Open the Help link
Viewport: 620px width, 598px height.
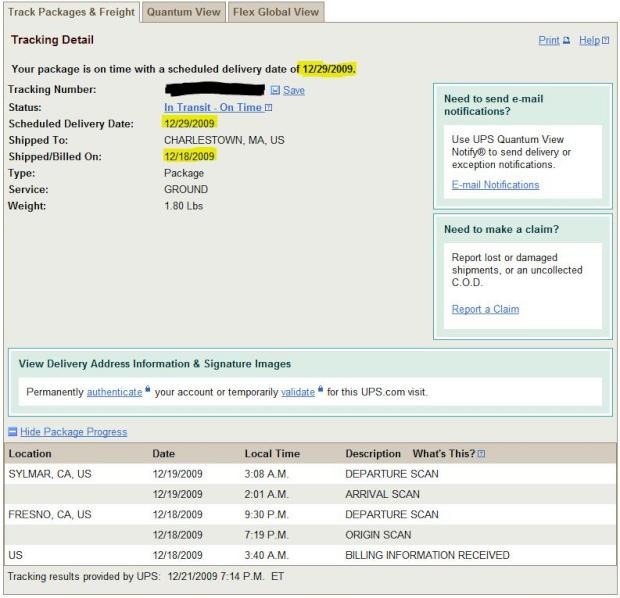tap(588, 41)
